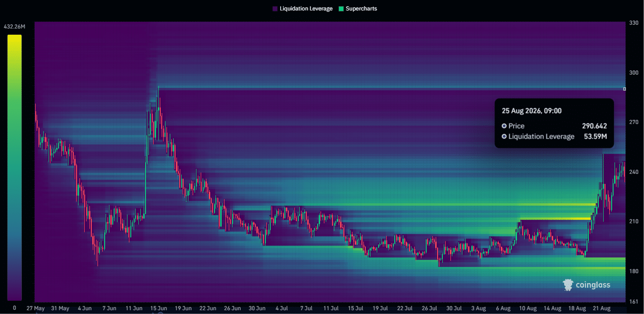Click the coinglass logo watermark icon
Viewport: 644px width, 314px height.
tap(568, 285)
